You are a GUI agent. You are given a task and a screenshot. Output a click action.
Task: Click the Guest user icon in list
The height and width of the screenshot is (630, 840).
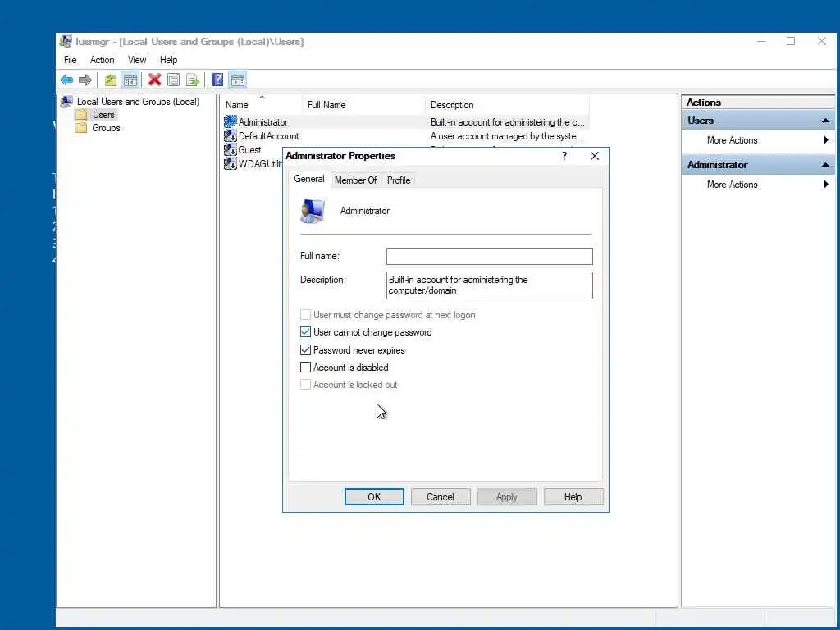(231, 150)
